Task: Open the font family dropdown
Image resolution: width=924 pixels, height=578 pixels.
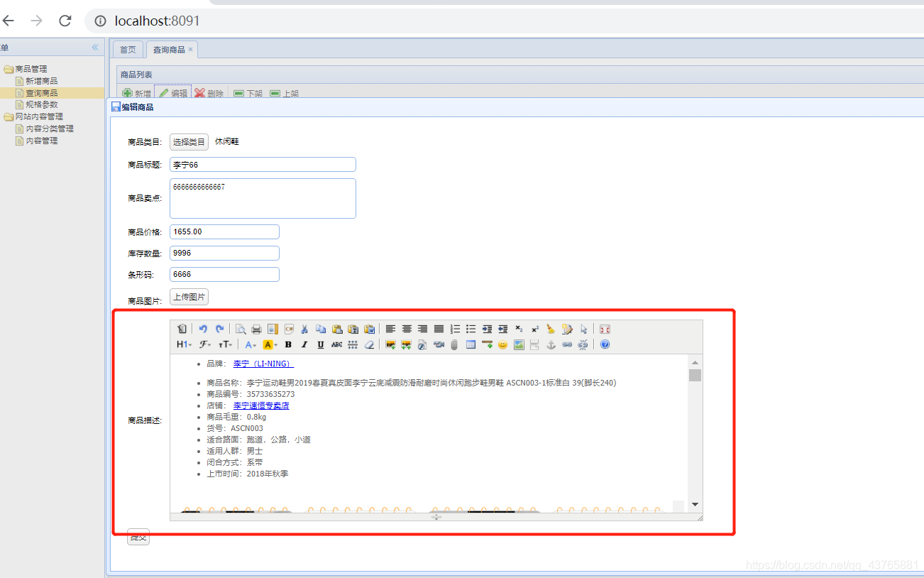Action: [204, 344]
